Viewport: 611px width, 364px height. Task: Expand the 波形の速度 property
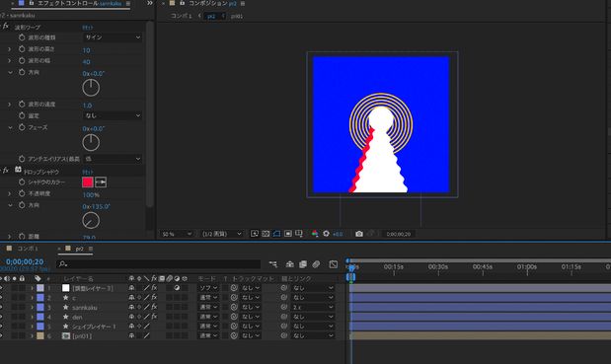[10, 104]
